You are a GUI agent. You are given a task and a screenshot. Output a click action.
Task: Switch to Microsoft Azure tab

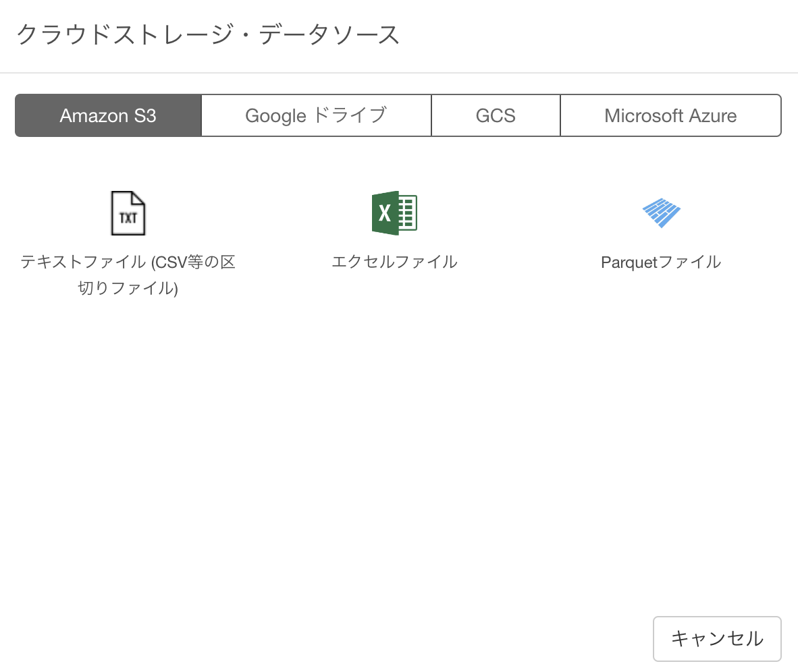[671, 115]
